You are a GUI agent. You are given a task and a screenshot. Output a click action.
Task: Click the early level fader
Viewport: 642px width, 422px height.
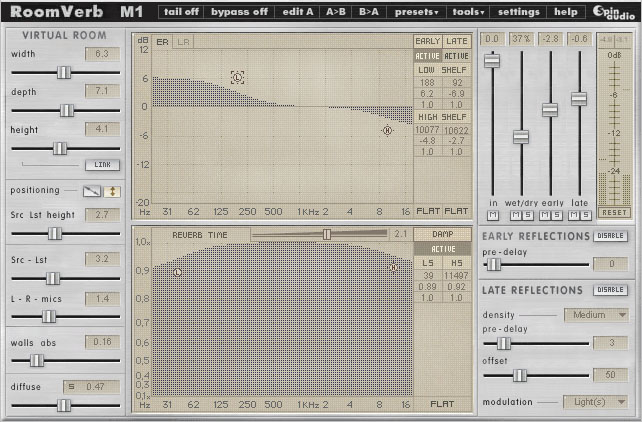[x=550, y=110]
